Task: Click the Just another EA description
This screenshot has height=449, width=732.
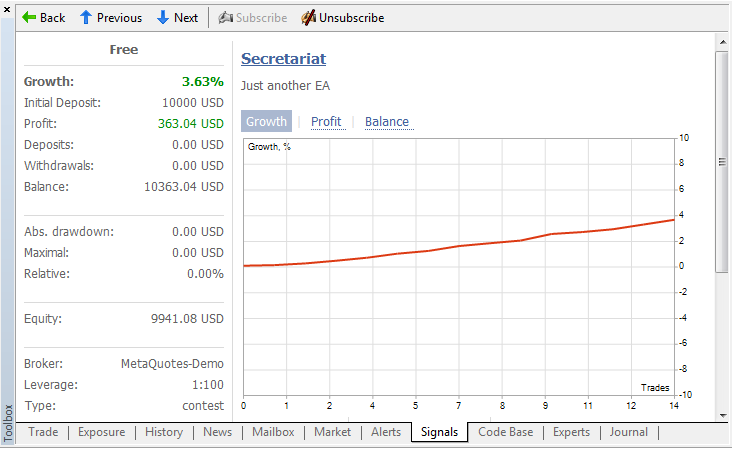Action: pos(285,86)
